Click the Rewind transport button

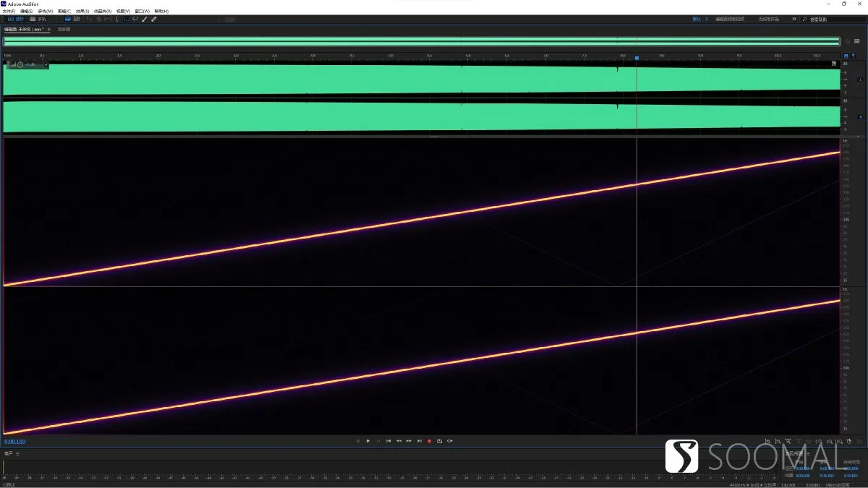point(399,441)
